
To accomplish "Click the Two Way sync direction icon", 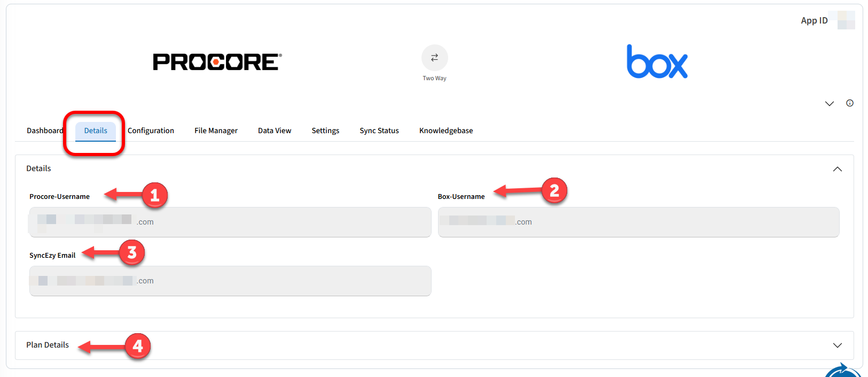I will [434, 58].
